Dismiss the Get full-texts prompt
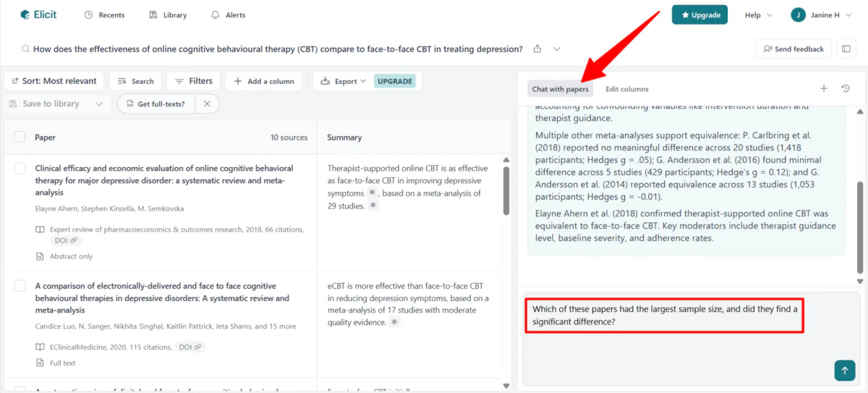Image resolution: width=868 pixels, height=393 pixels. 207,103
